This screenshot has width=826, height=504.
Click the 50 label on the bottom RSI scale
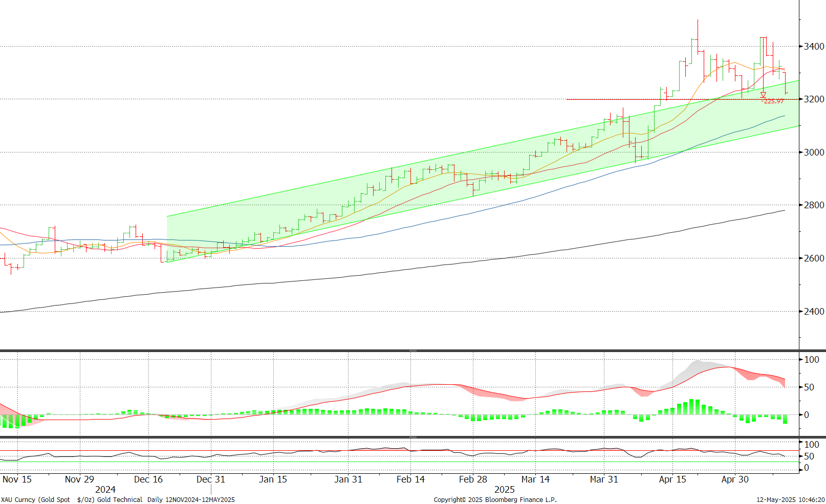tap(809, 456)
